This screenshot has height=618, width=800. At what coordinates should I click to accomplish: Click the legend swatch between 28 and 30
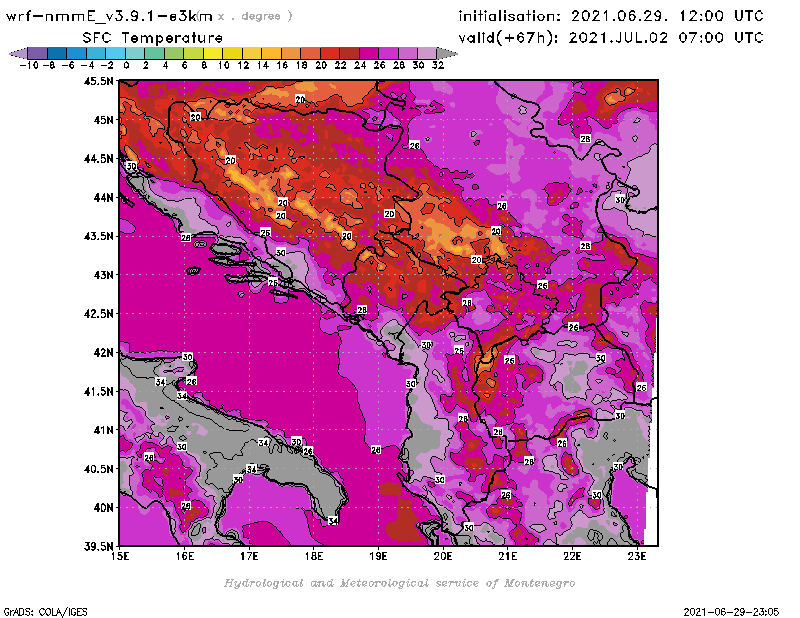(x=408, y=53)
